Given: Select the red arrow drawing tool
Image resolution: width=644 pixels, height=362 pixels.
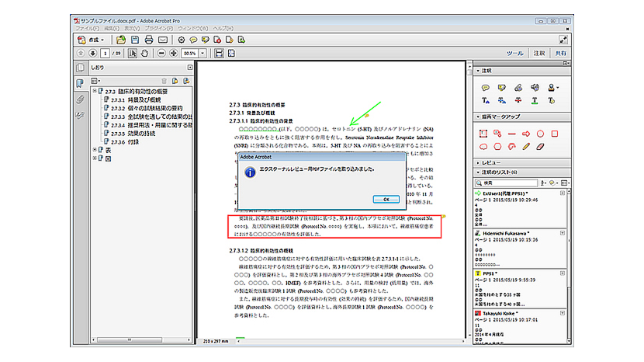Looking at the screenshot, I should (x=527, y=133).
